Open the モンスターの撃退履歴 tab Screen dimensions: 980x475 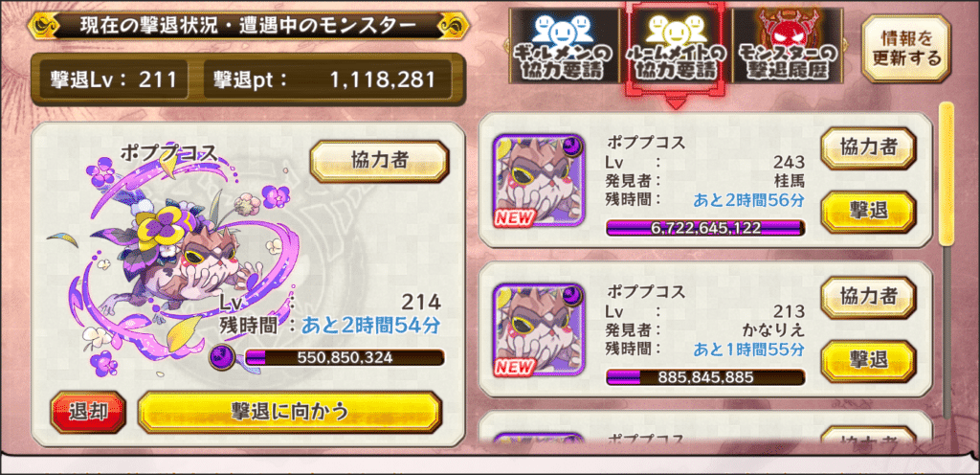(787, 48)
